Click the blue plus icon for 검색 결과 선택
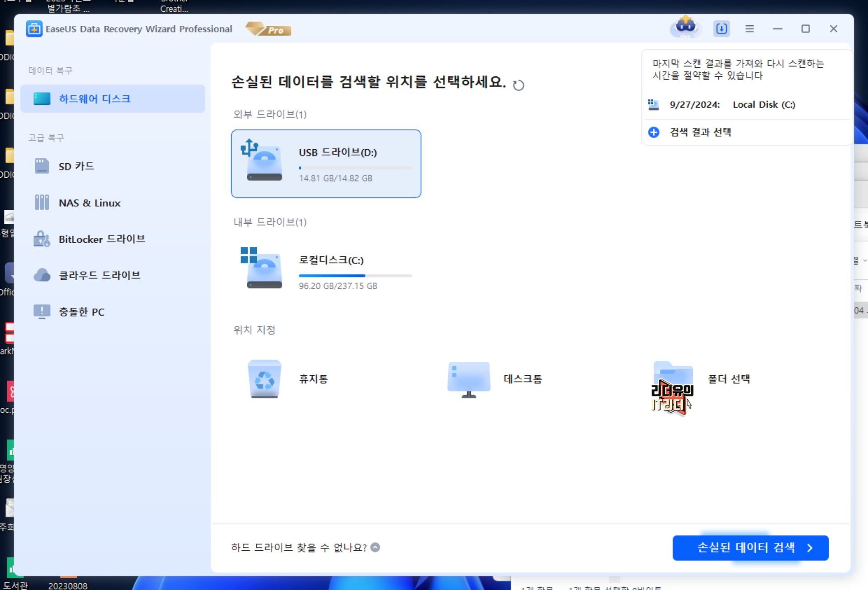 click(x=654, y=132)
